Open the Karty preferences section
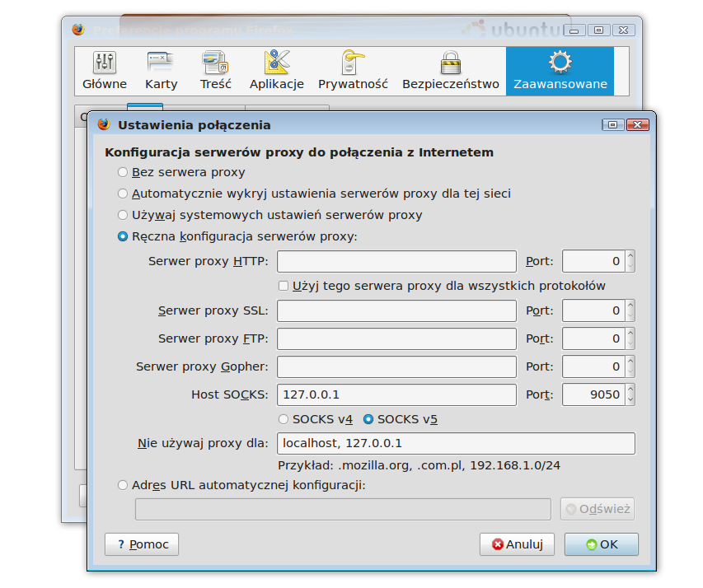This screenshot has width=703, height=588. [161, 71]
